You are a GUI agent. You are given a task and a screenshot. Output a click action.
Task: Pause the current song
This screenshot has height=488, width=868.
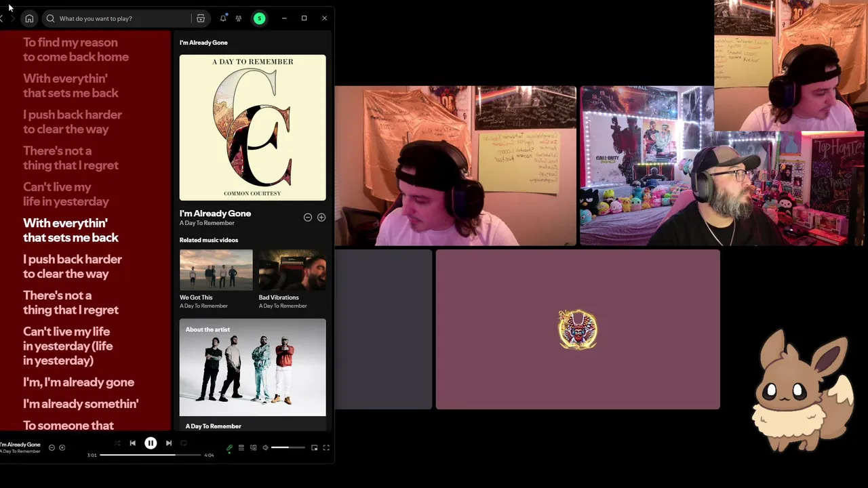point(151,443)
